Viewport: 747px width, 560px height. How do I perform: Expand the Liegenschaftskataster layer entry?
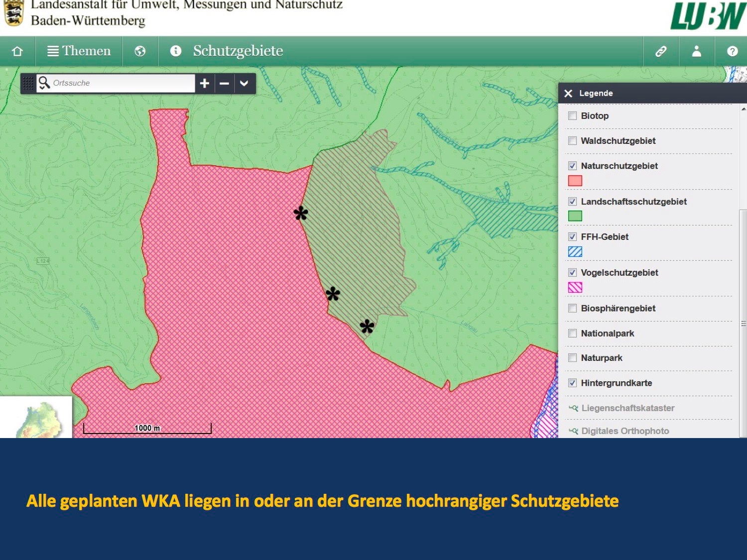(627, 408)
